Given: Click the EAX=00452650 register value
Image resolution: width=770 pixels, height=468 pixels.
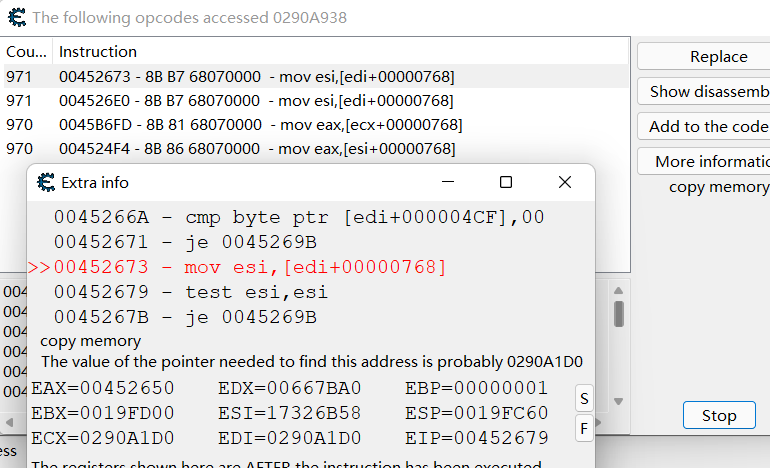Looking at the screenshot, I should point(102,388).
